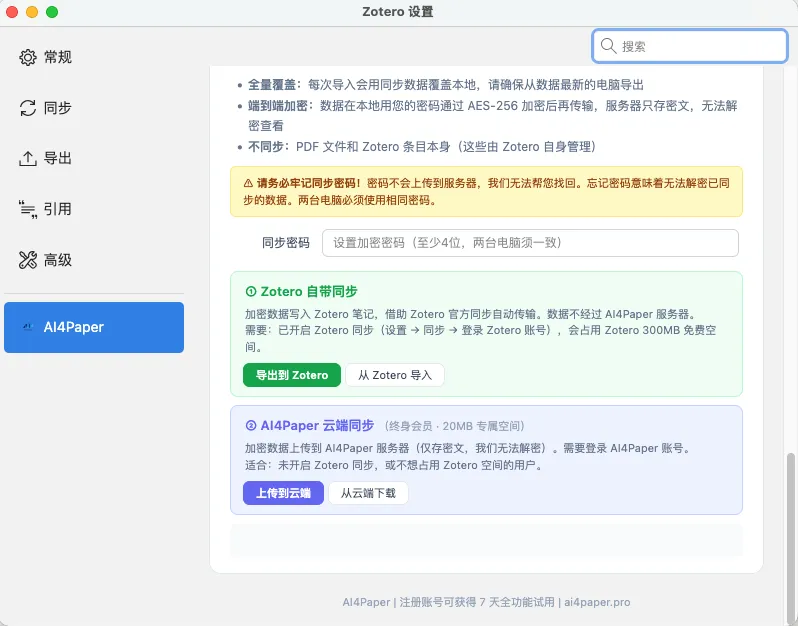The width and height of the screenshot is (798, 626).
Task: Click the AI4Paper logo icon in sidebar
Action: (28, 327)
